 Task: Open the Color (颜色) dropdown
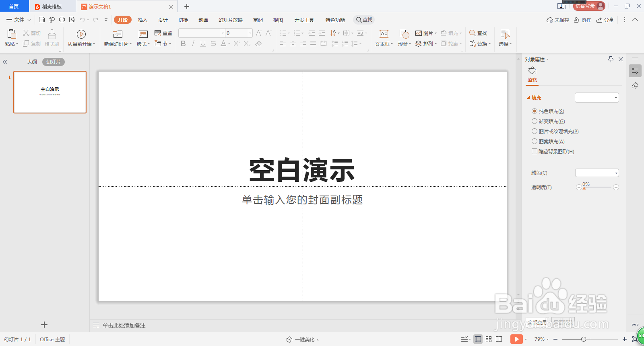point(597,173)
